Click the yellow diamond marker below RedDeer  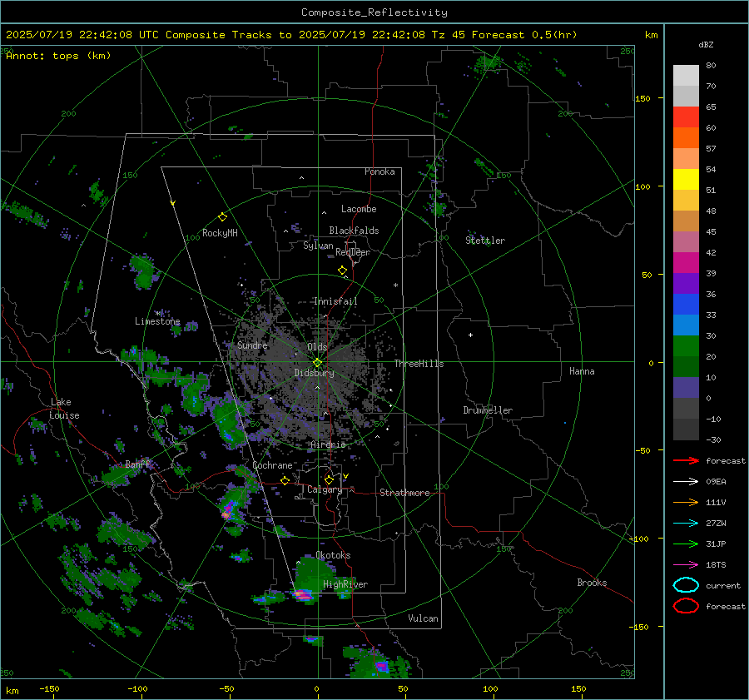[x=343, y=271]
